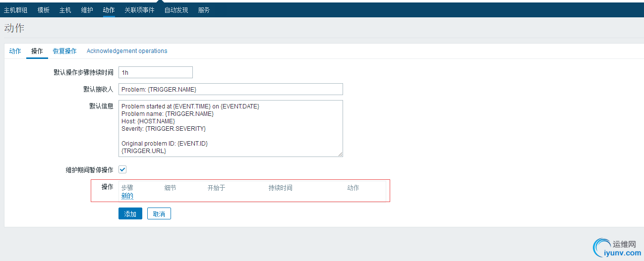The image size is (644, 261).
Task: Click the textarea resize handle corner
Action: tap(341, 155)
